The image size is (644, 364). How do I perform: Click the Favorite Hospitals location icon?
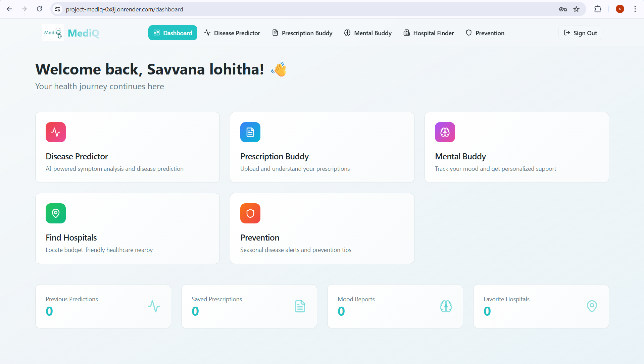point(592,306)
